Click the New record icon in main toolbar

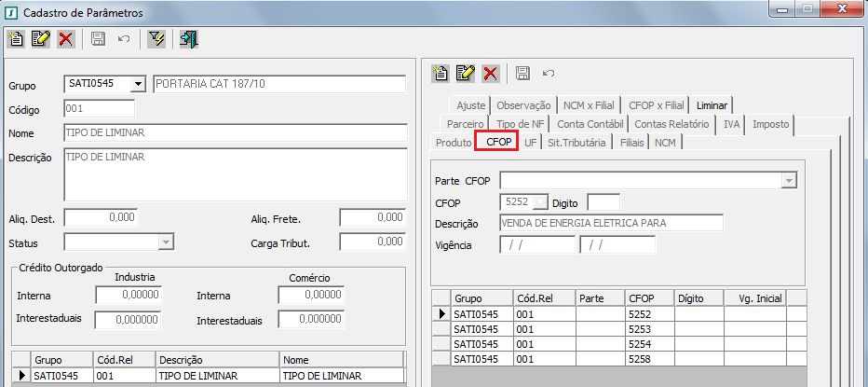point(17,39)
